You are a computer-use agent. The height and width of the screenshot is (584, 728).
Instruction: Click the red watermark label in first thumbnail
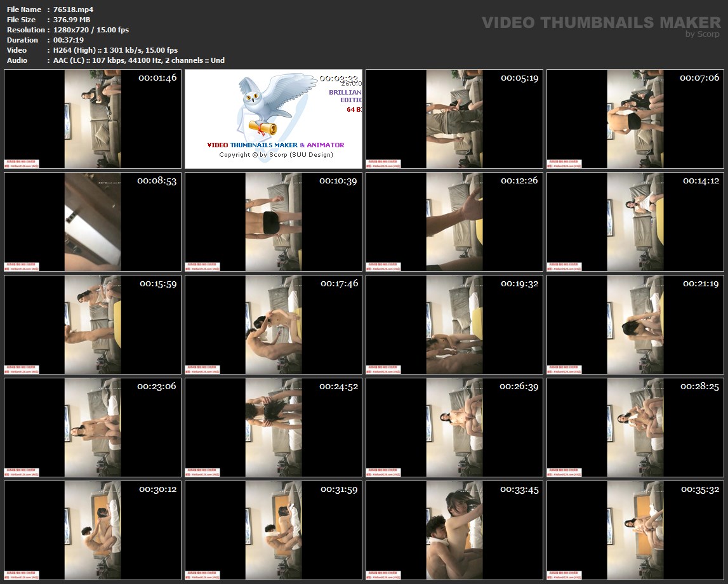[22, 163]
